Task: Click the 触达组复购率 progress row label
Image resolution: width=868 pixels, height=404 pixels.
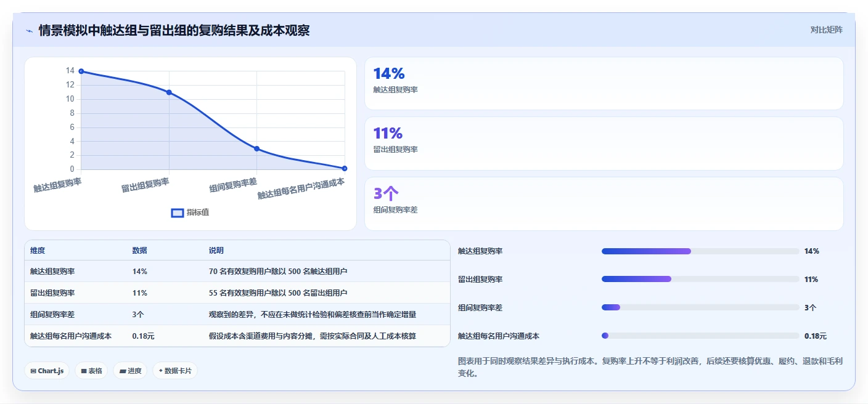Action: pyautogui.click(x=480, y=251)
